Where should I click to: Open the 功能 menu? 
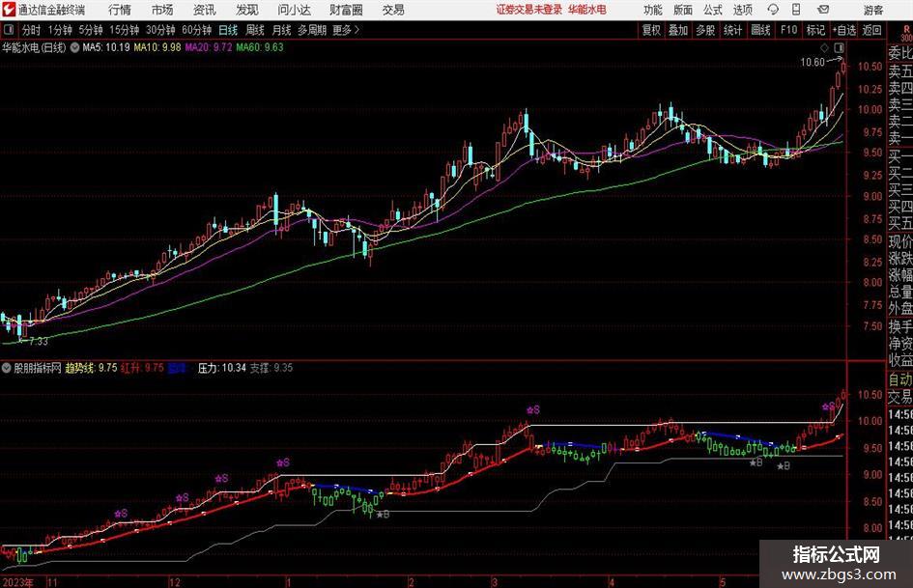(653, 10)
